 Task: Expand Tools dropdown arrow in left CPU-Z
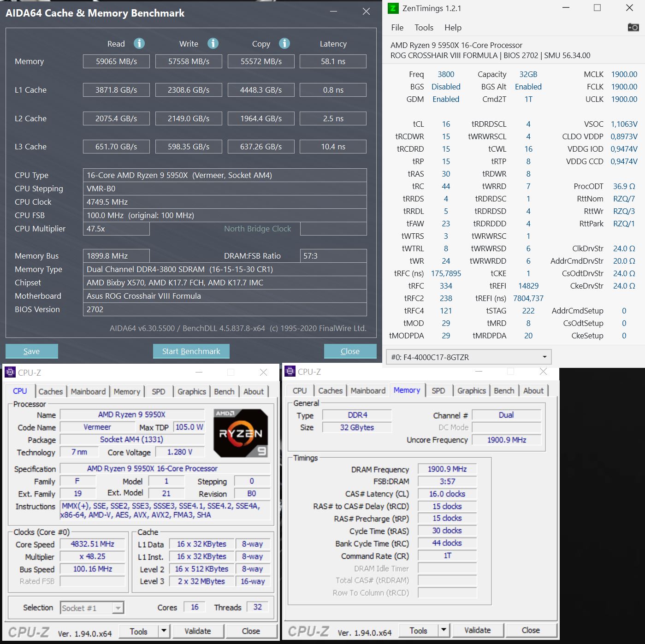point(164,631)
